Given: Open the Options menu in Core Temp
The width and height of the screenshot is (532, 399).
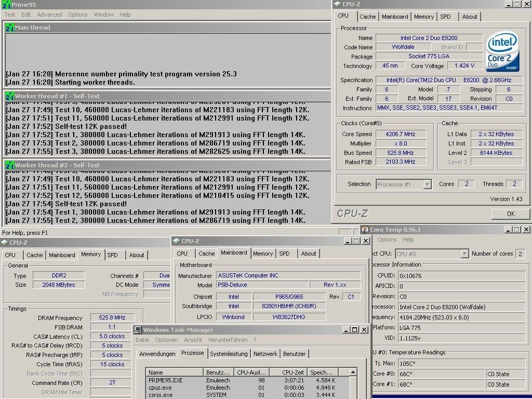Looking at the screenshot, I should pyautogui.click(x=387, y=240).
